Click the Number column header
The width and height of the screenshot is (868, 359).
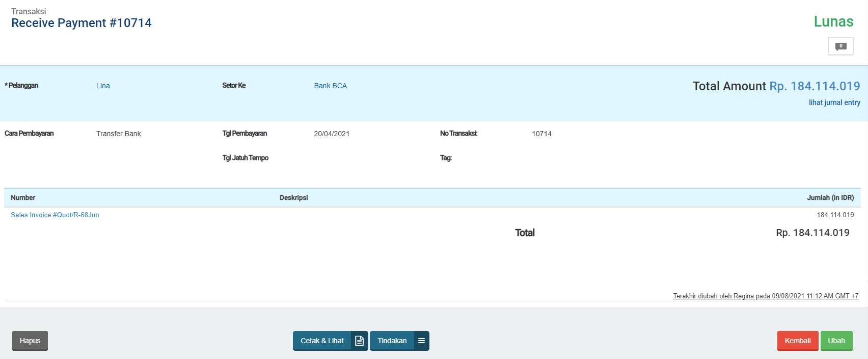tap(23, 197)
